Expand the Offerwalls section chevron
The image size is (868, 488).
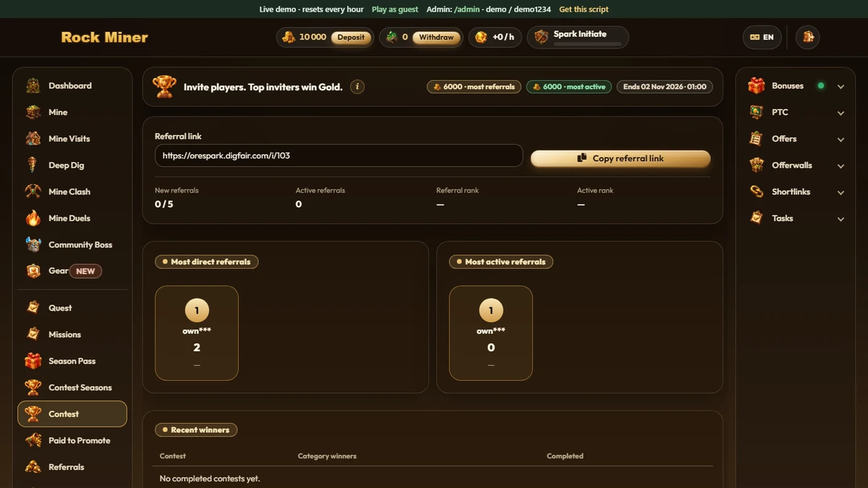point(841,166)
